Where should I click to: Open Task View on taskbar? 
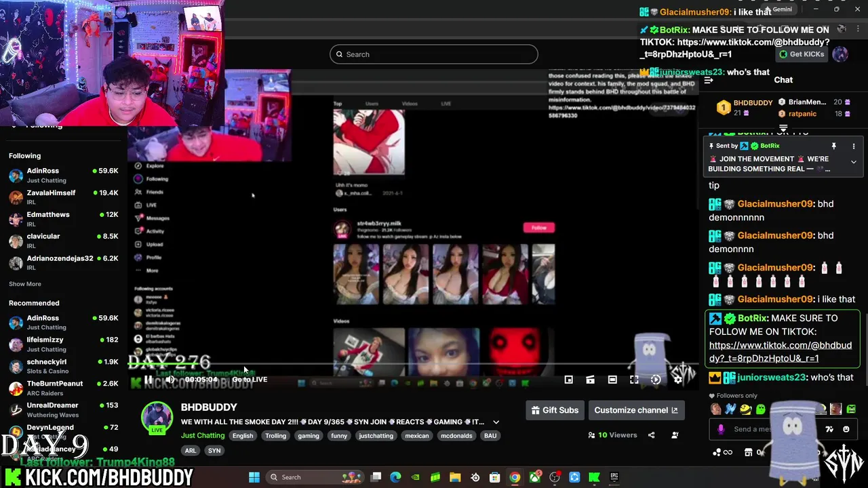click(376, 477)
